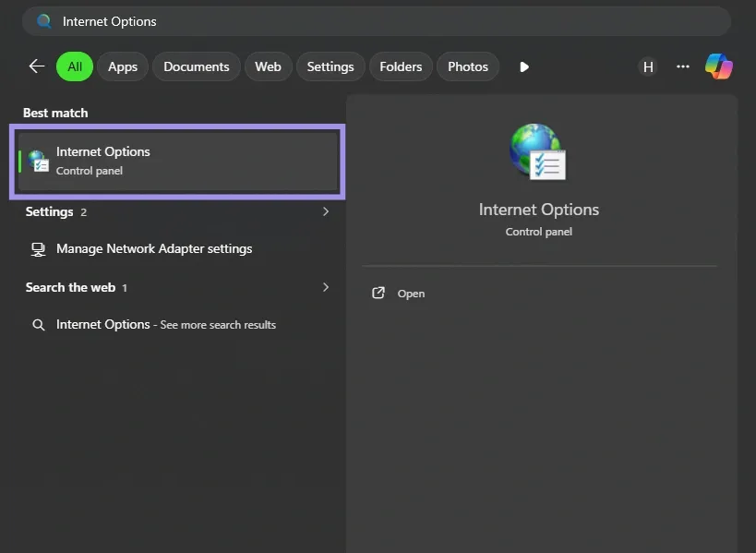Click the search magnifier icon in the search bar
The height and width of the screenshot is (553, 756).
tap(44, 20)
